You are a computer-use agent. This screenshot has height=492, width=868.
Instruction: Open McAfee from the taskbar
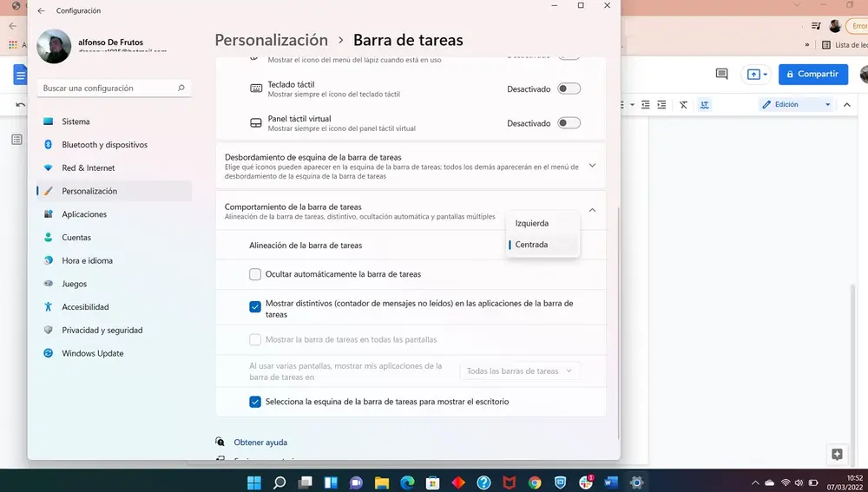[510, 482]
